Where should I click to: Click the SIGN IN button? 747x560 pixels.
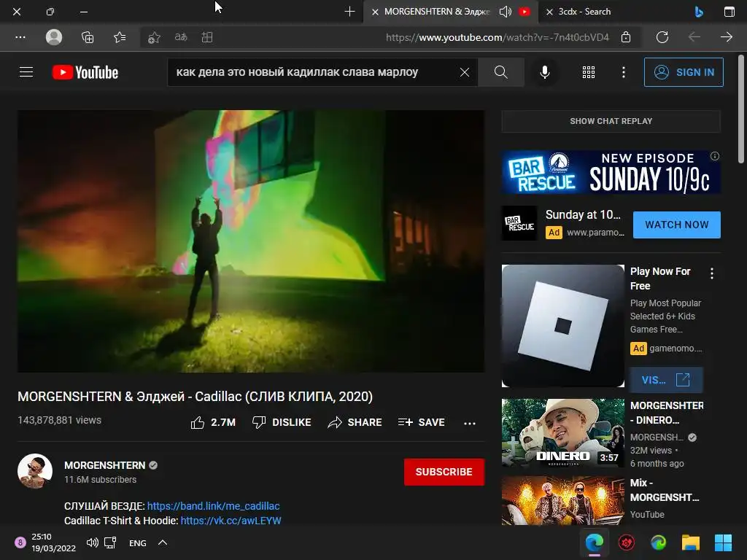[x=684, y=72]
